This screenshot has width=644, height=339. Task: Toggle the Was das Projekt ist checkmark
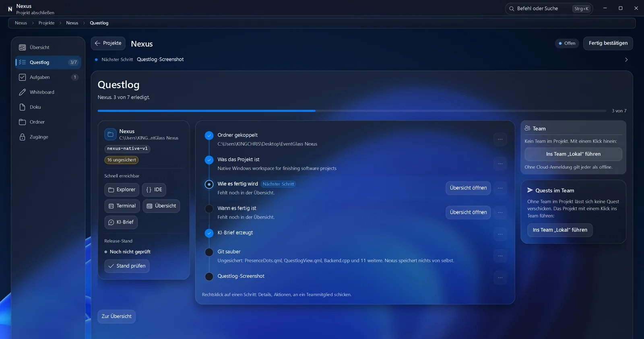209,160
